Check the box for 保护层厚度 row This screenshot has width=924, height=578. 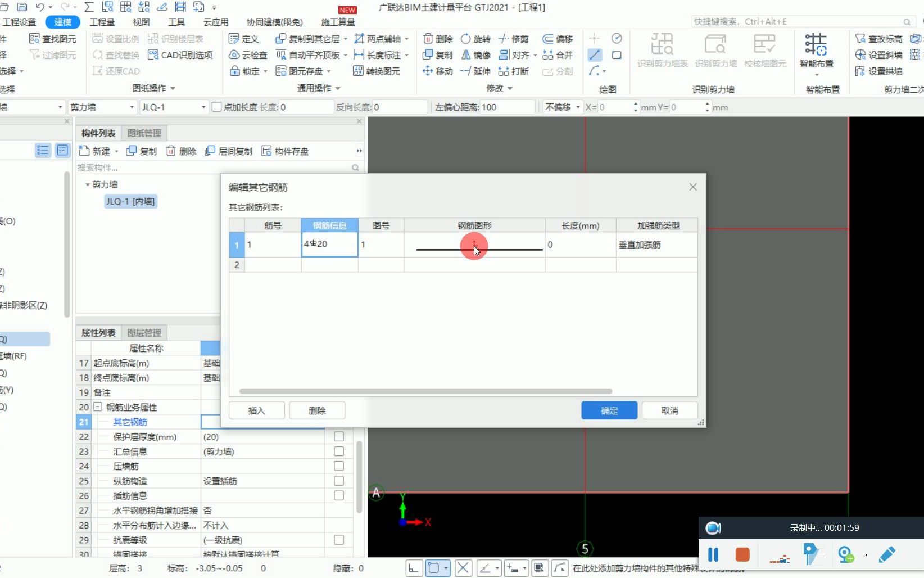click(339, 436)
